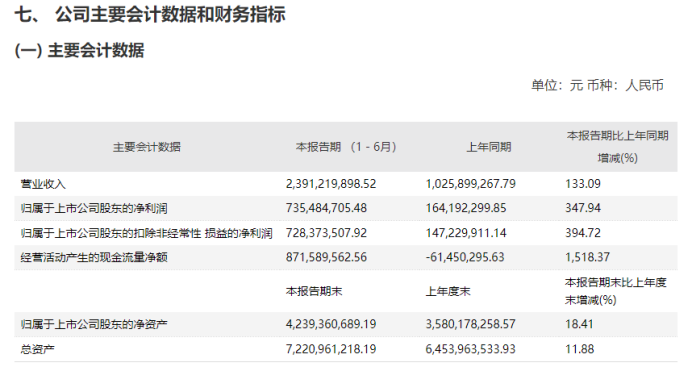Select the 上年同期 column header
The height and width of the screenshot is (372, 693).
coord(489,147)
